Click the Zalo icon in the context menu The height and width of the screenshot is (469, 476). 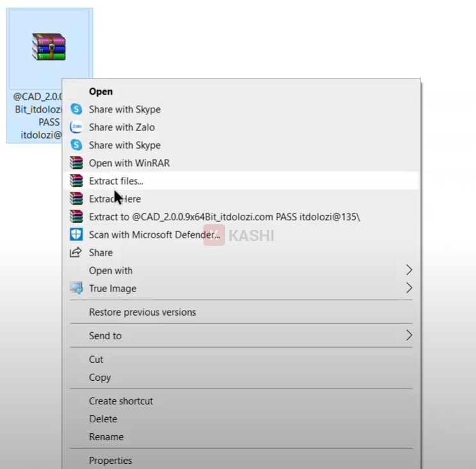(x=76, y=127)
